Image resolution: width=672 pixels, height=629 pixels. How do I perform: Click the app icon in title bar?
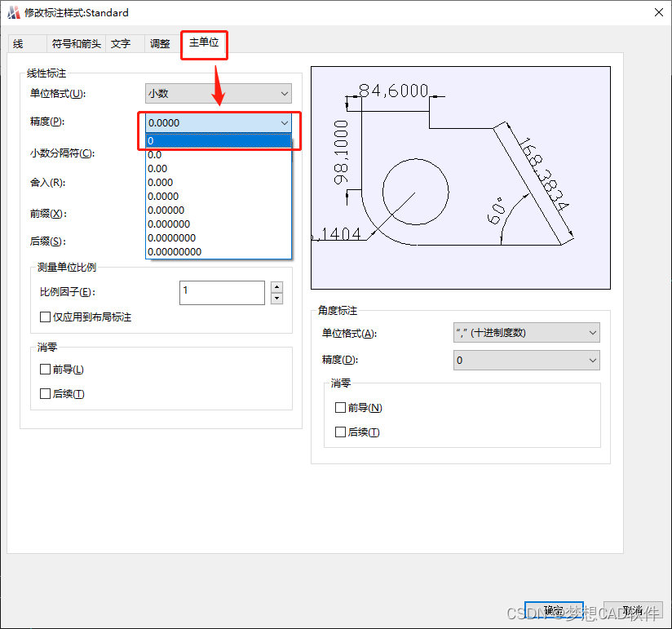tap(14, 12)
